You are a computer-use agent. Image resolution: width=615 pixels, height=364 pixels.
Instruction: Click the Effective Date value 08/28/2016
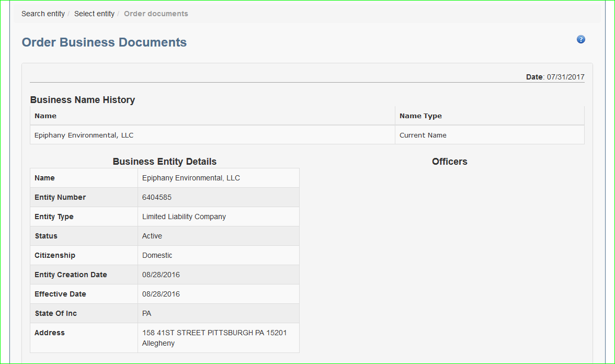(x=161, y=294)
